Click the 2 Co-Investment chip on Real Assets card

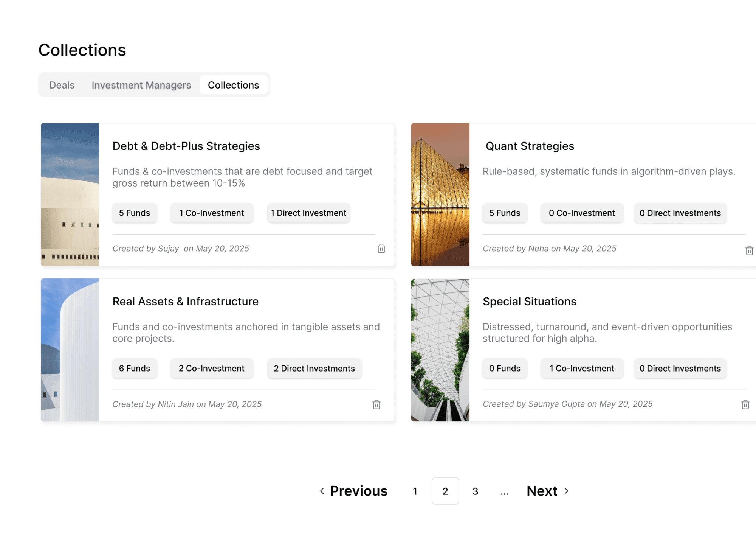click(211, 368)
